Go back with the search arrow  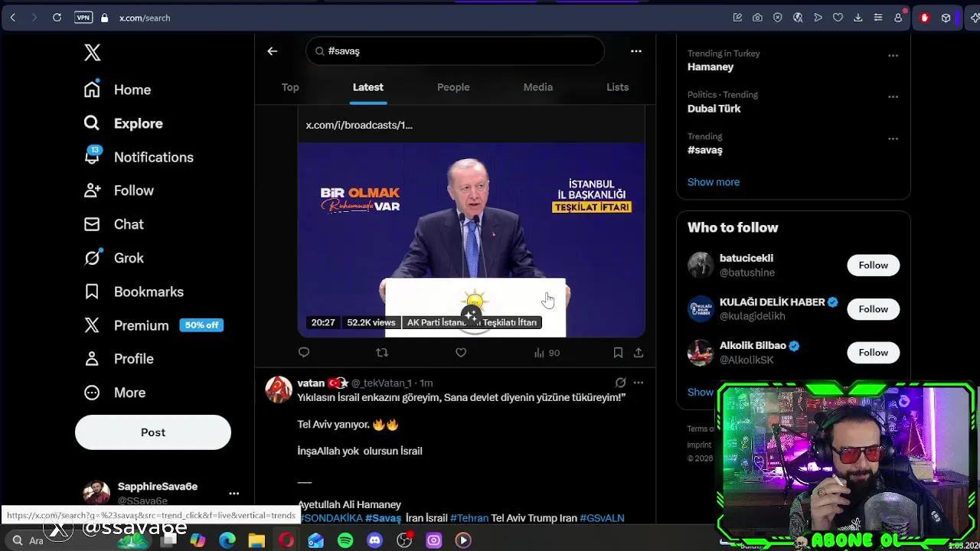[x=273, y=51]
